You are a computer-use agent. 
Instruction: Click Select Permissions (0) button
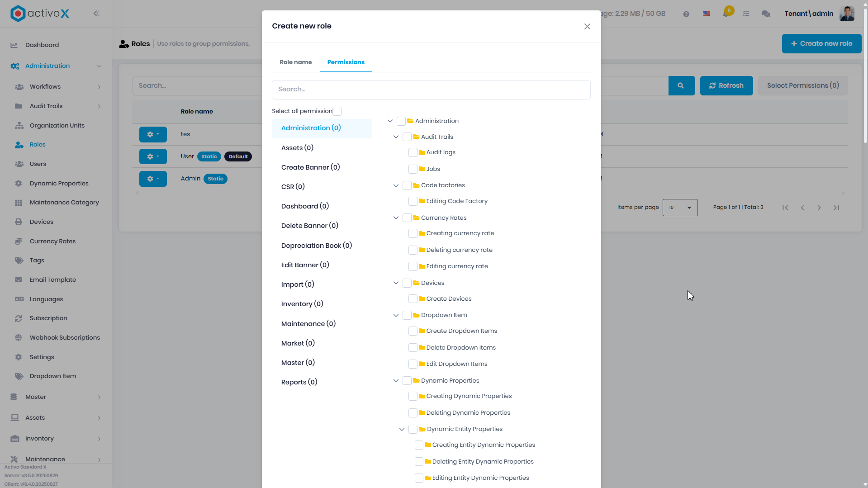803,85
